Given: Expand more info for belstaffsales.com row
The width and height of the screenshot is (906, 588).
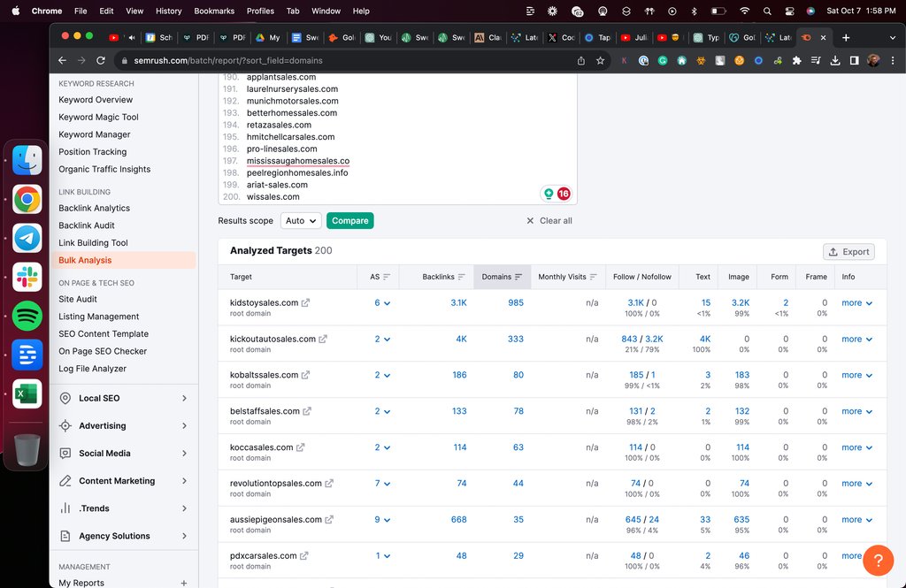Looking at the screenshot, I should tap(856, 411).
